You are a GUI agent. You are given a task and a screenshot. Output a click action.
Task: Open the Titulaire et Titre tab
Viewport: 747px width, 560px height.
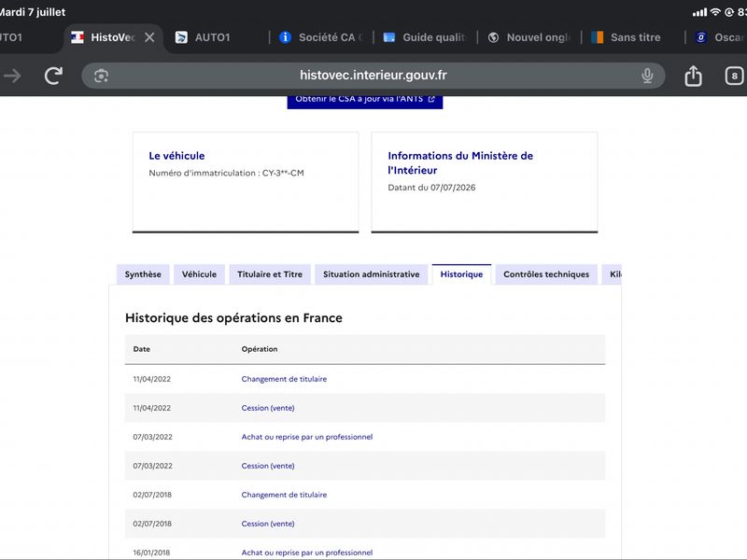click(270, 274)
